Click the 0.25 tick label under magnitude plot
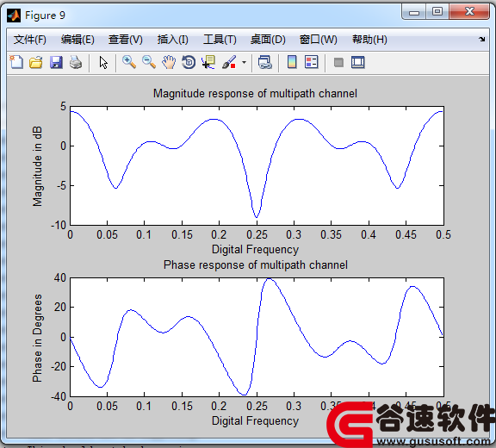This screenshot has width=496, height=448. 257,234
